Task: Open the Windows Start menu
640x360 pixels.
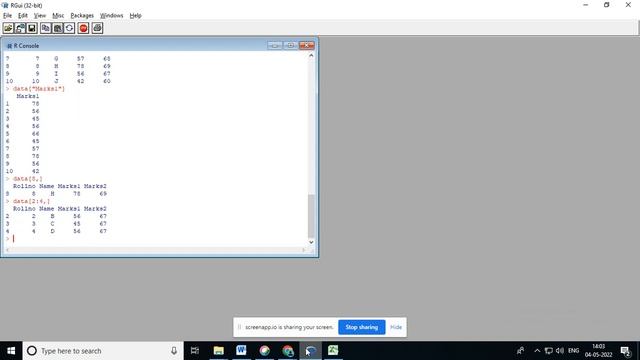Action: pyautogui.click(x=11, y=351)
